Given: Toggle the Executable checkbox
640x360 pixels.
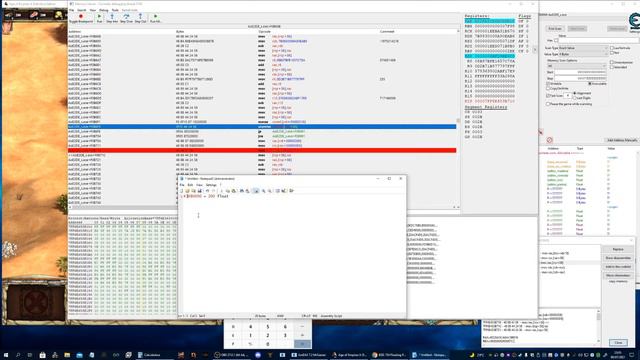Looking at the screenshot, I should (x=590, y=84).
